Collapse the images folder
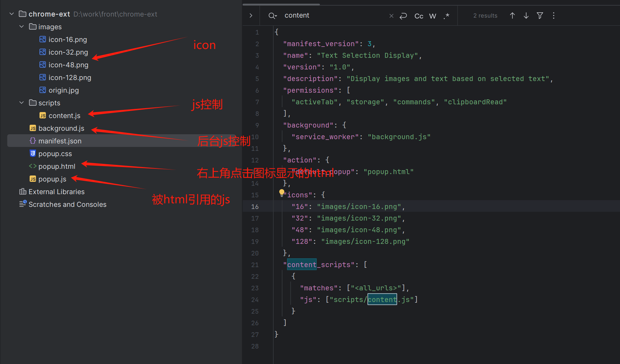 22,27
